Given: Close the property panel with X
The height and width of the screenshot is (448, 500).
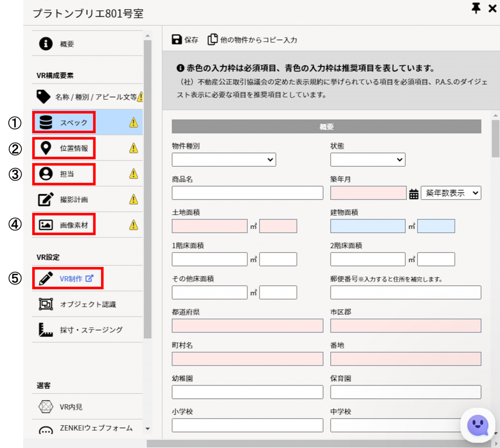Looking at the screenshot, I should tap(492, 8).
